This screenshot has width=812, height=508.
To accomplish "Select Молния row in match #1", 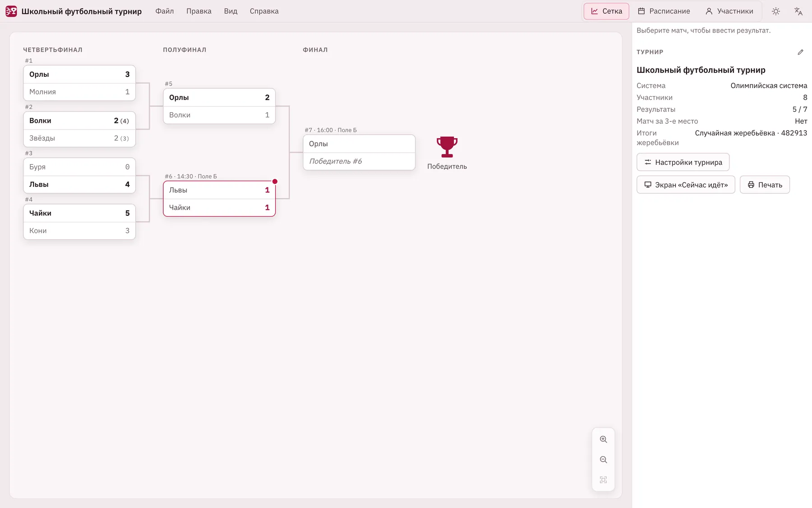I will pyautogui.click(x=79, y=92).
